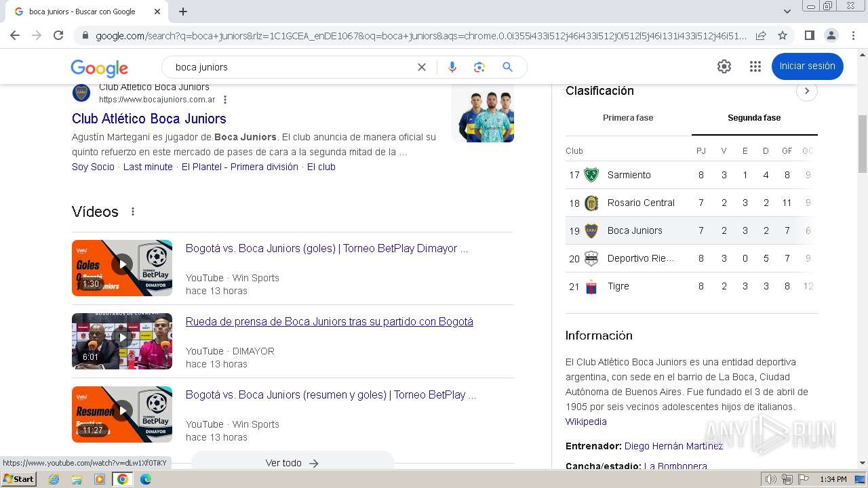
Task: Go back with browser back arrow
Action: [x=15, y=35]
